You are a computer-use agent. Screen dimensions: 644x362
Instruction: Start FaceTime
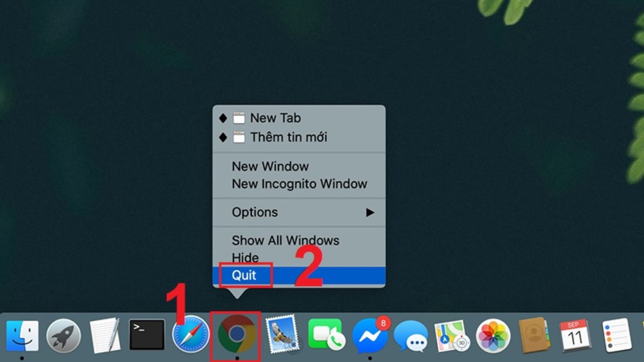(x=324, y=336)
